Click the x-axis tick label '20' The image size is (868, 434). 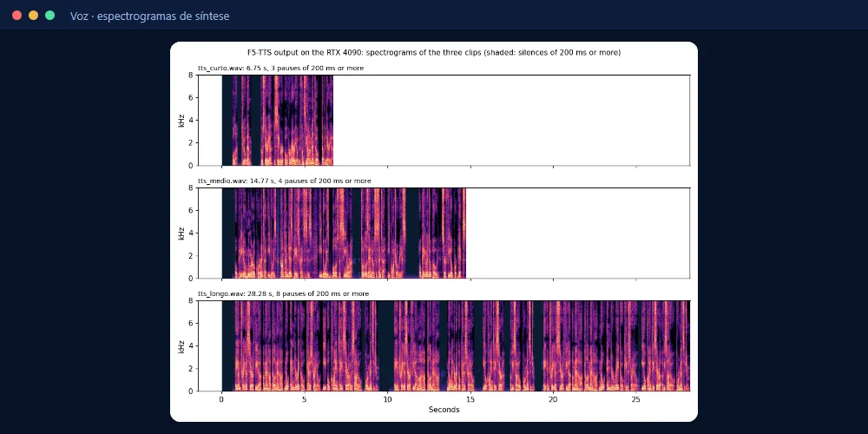[552, 399]
